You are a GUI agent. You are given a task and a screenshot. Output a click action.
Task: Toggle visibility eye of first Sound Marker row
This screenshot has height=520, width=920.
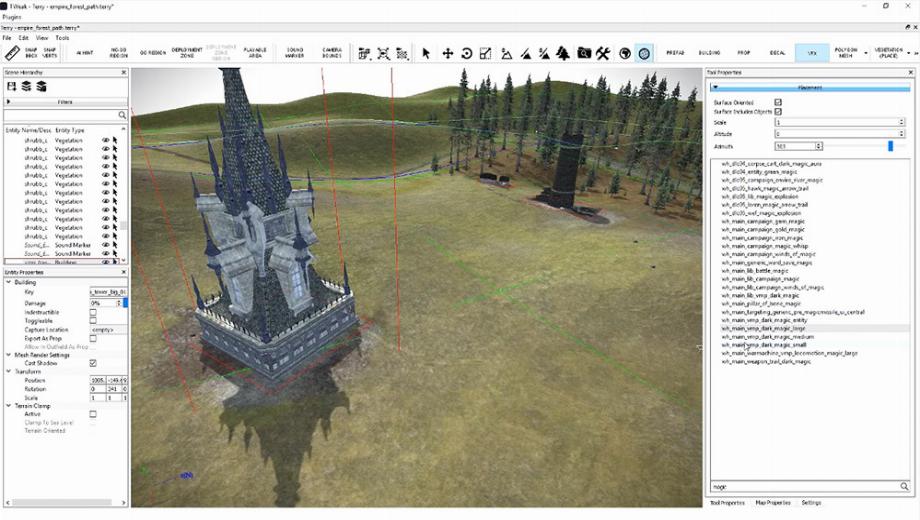pyautogui.click(x=106, y=245)
